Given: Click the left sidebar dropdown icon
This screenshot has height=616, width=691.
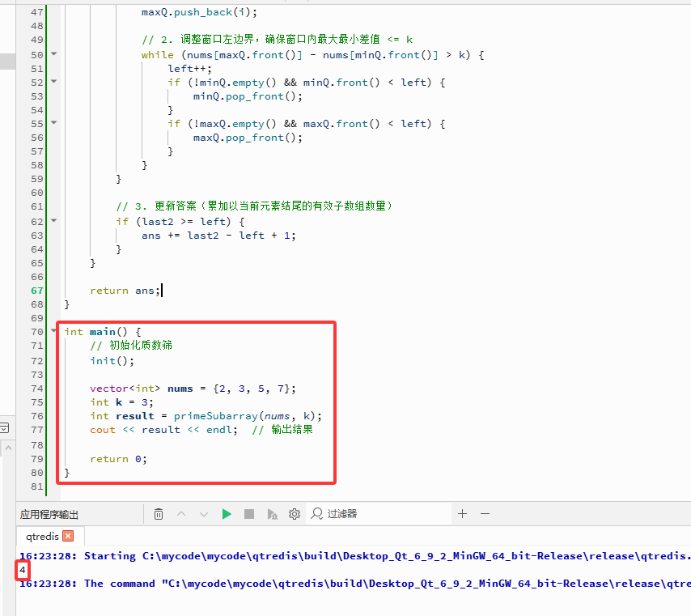Looking at the screenshot, I should 4,427.
